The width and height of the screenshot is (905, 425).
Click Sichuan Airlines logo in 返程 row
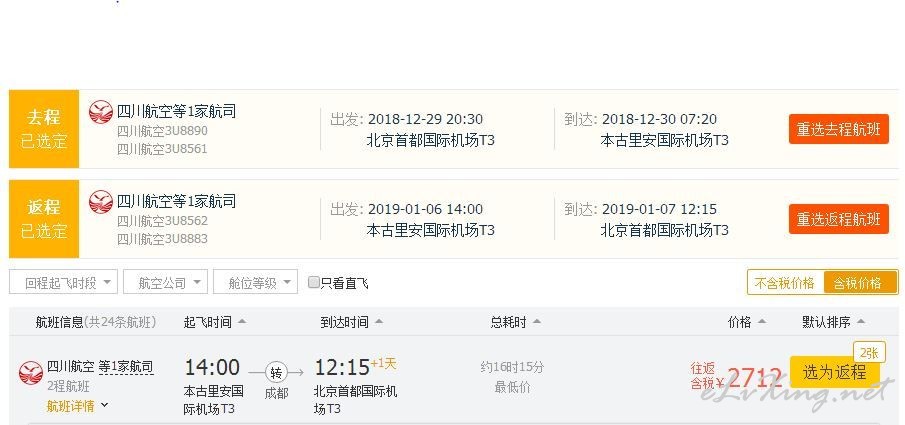click(x=100, y=202)
